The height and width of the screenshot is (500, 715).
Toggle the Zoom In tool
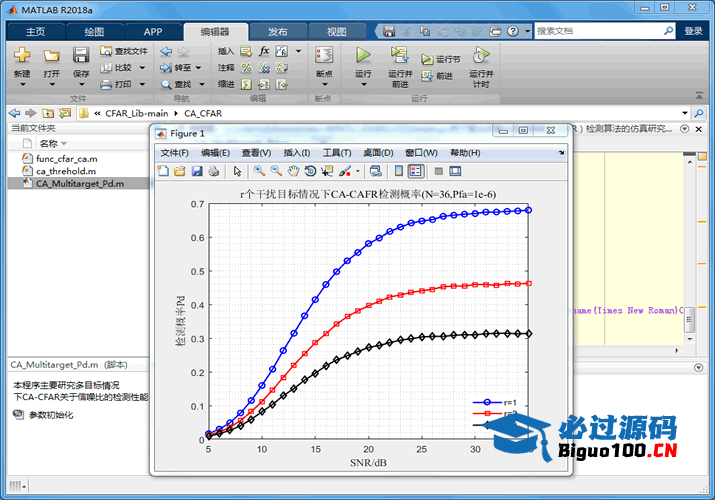(x=259, y=171)
